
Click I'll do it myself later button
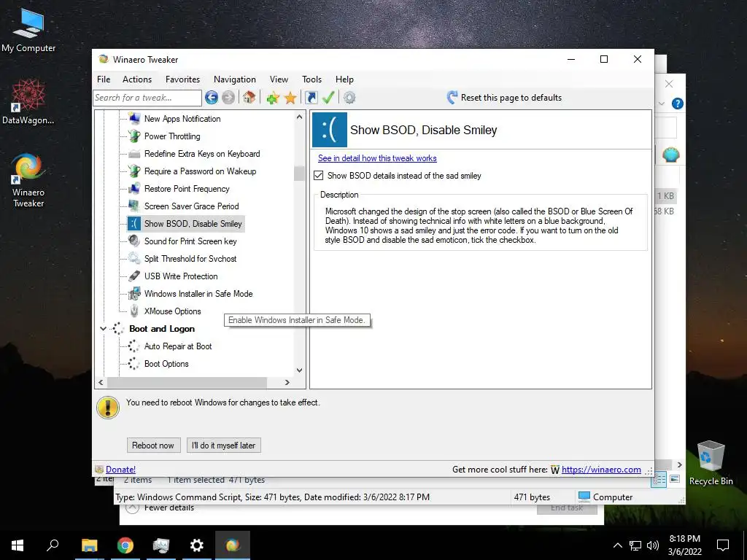(223, 446)
